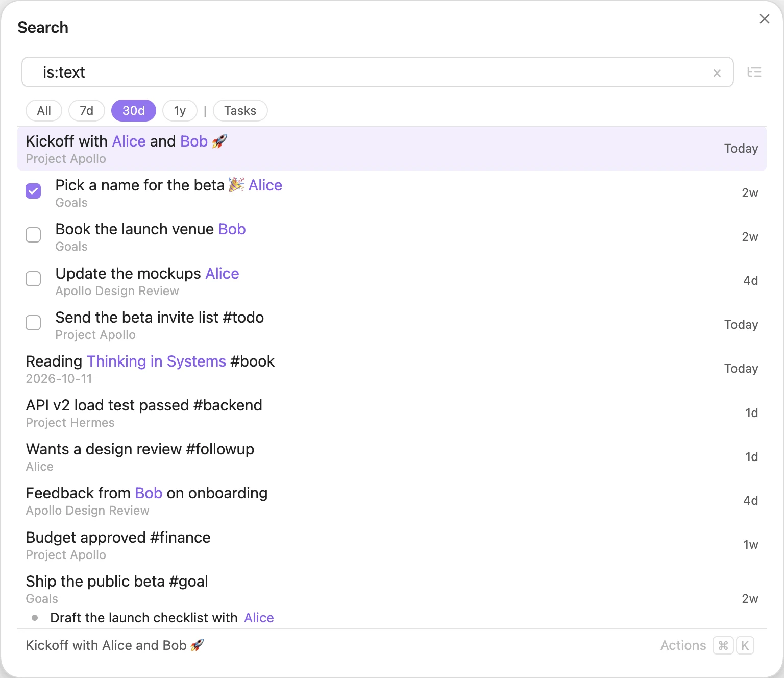Clear the is:text search query
Viewport: 784px width, 678px height.
[x=717, y=73]
